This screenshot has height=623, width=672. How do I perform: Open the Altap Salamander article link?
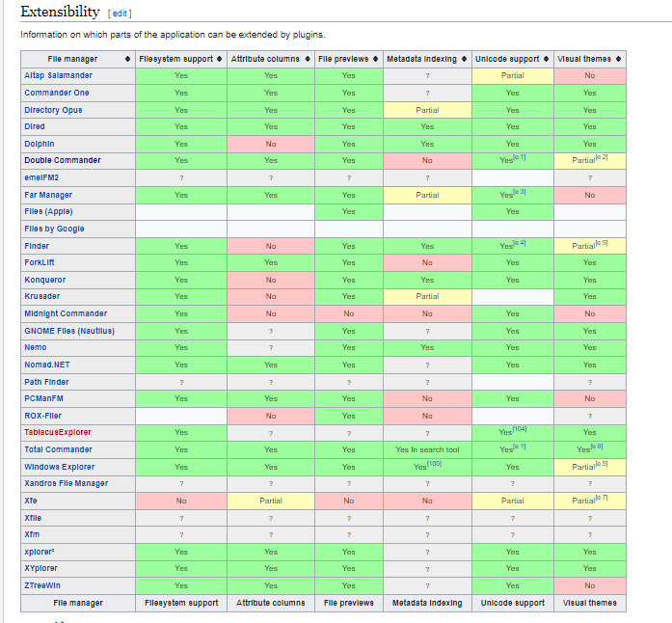[58, 75]
